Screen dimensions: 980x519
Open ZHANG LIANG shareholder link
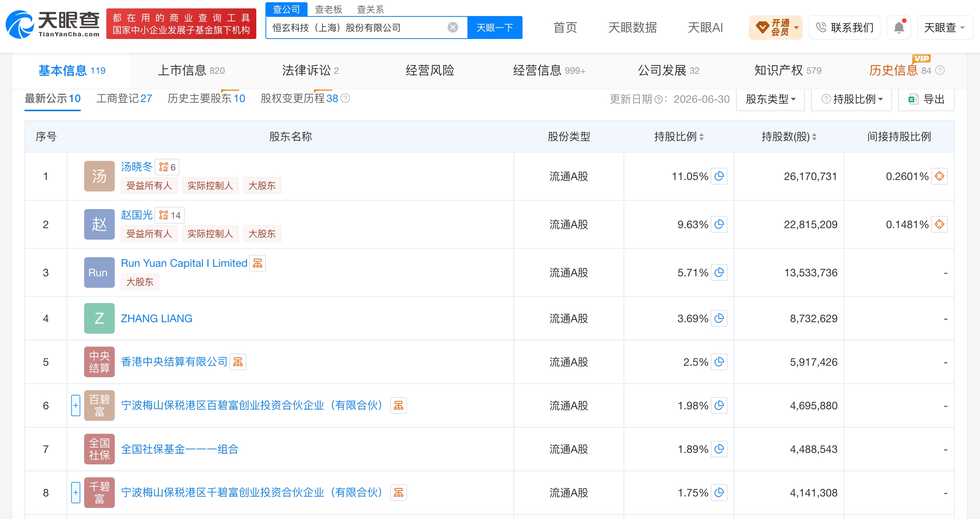(x=156, y=318)
